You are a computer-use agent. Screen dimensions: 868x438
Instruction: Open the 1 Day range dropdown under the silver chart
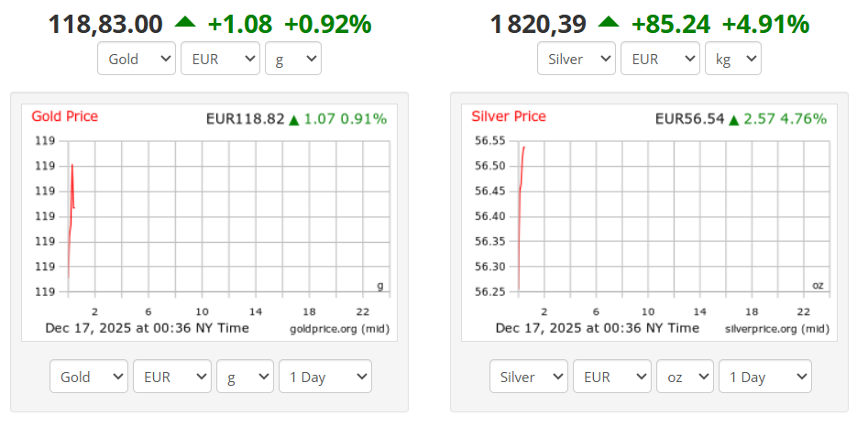(764, 377)
